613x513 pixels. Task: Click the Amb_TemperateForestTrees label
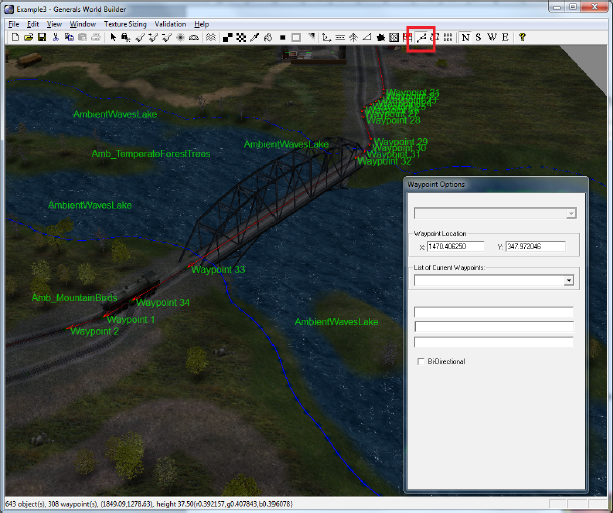151,154
